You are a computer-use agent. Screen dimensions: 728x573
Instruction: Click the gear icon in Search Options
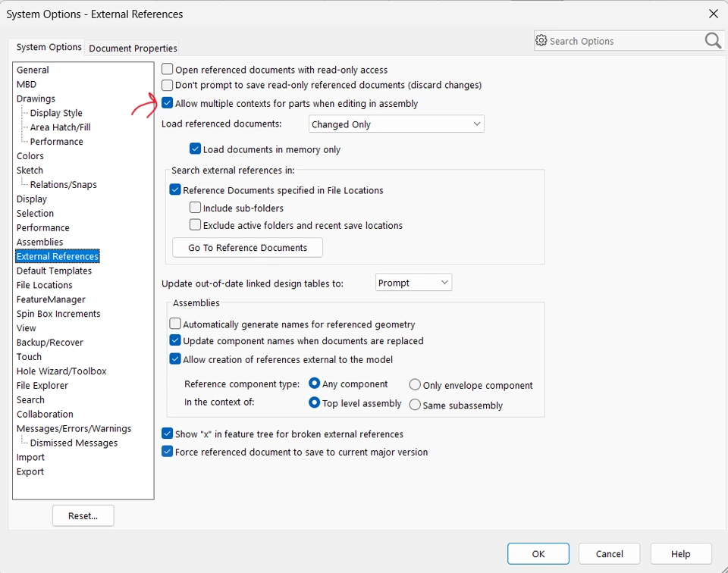tap(541, 40)
